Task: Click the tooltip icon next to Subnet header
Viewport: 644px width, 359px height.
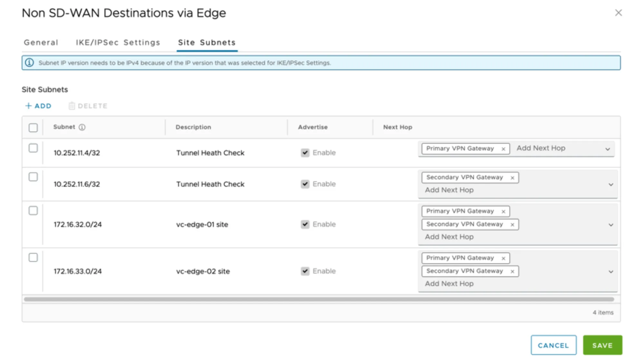Action: 82,127
